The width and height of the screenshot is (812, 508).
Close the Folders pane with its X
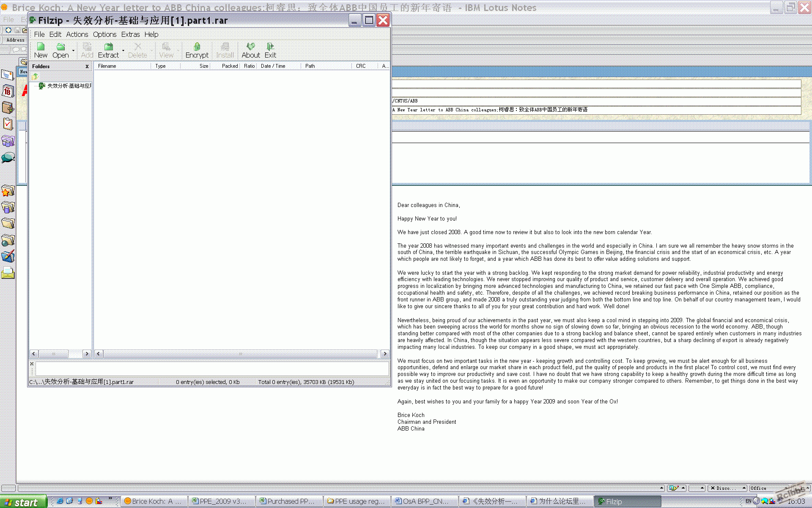coord(87,66)
